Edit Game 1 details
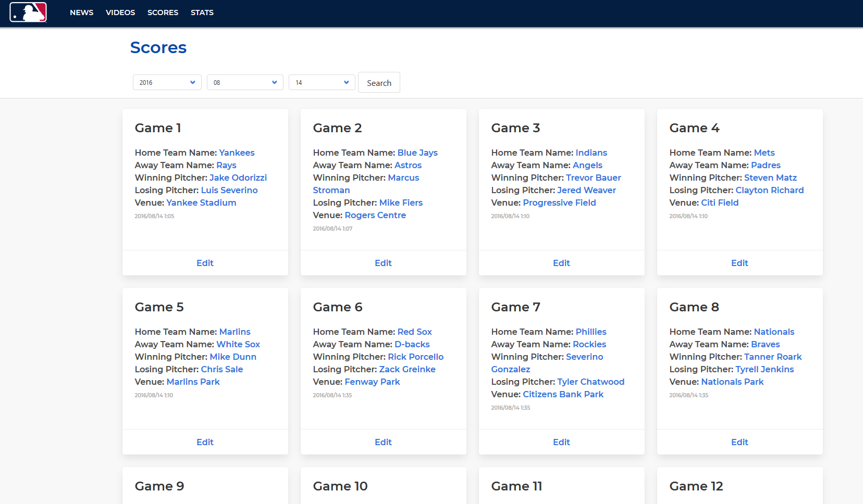Viewport: 863px width, 504px height. point(205,263)
